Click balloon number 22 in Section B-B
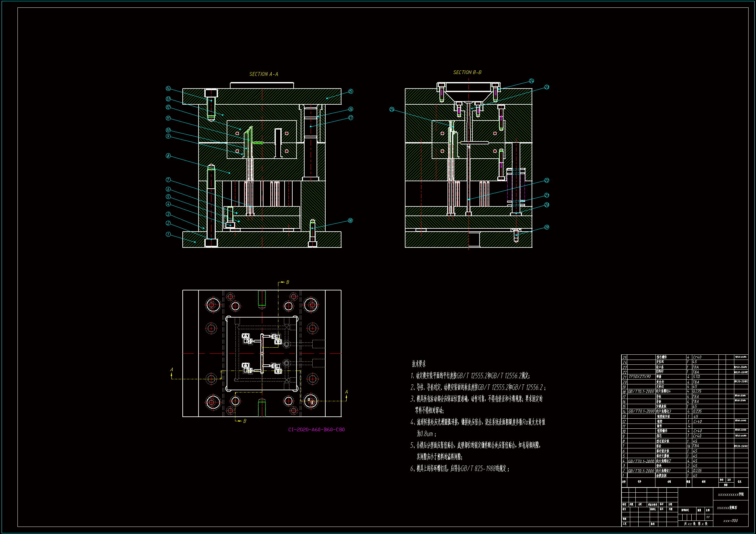 (x=546, y=180)
